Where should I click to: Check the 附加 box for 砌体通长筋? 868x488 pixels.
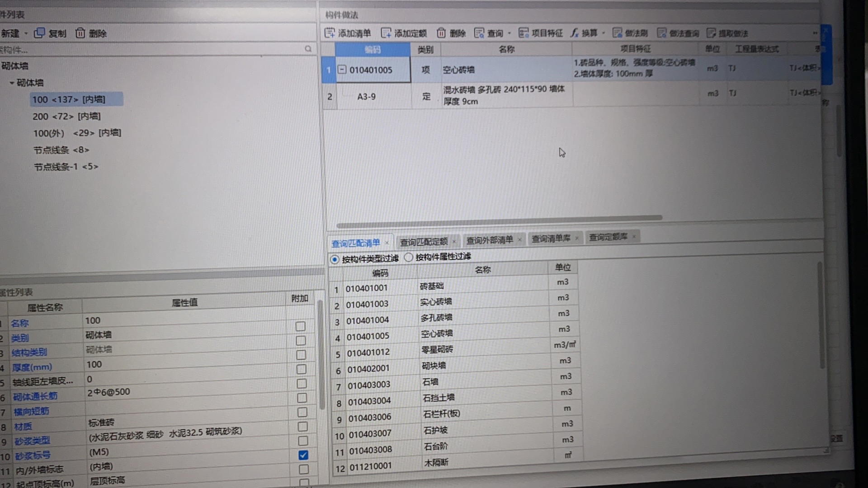click(302, 398)
